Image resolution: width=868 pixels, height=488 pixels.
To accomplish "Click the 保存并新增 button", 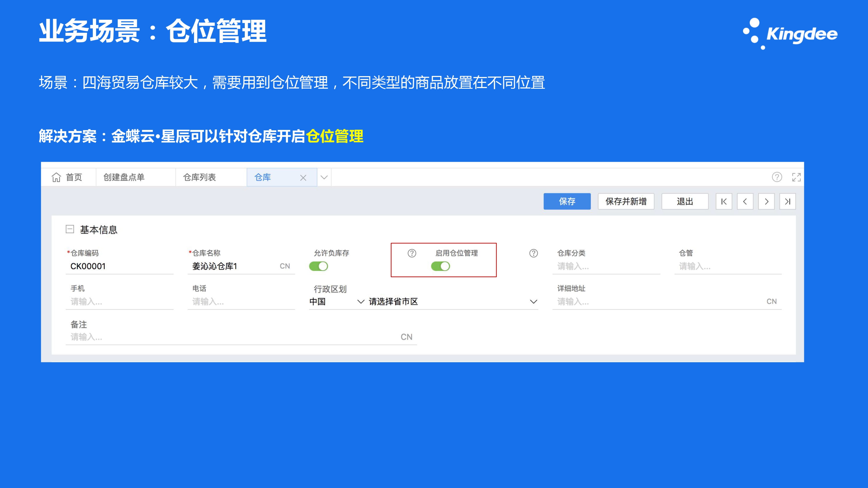I will pyautogui.click(x=626, y=201).
